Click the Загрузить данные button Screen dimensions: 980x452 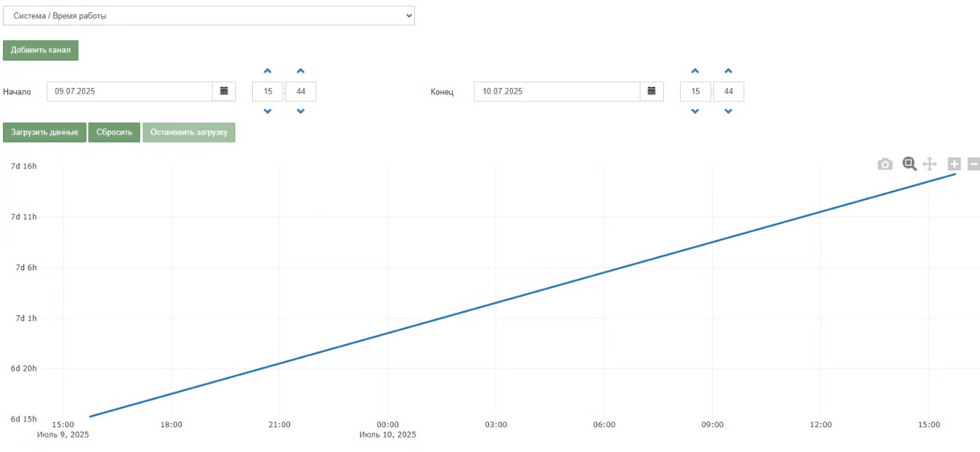(44, 132)
